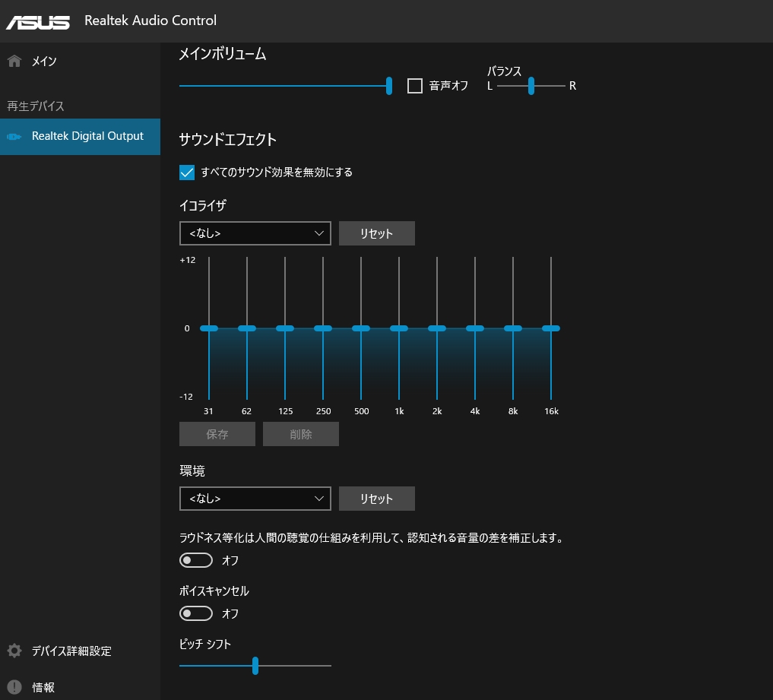
Task: Uncheck すべてのサウンド効果を無効にする checkbox
Action: pos(187,173)
